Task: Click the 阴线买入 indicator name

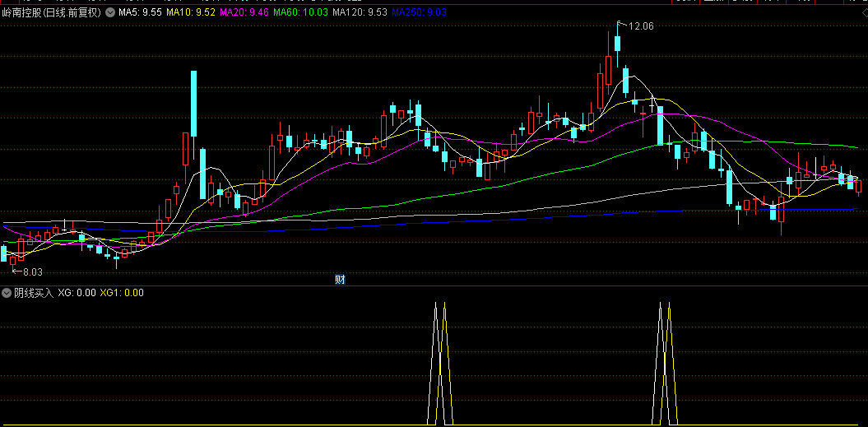Action: pyautogui.click(x=34, y=293)
